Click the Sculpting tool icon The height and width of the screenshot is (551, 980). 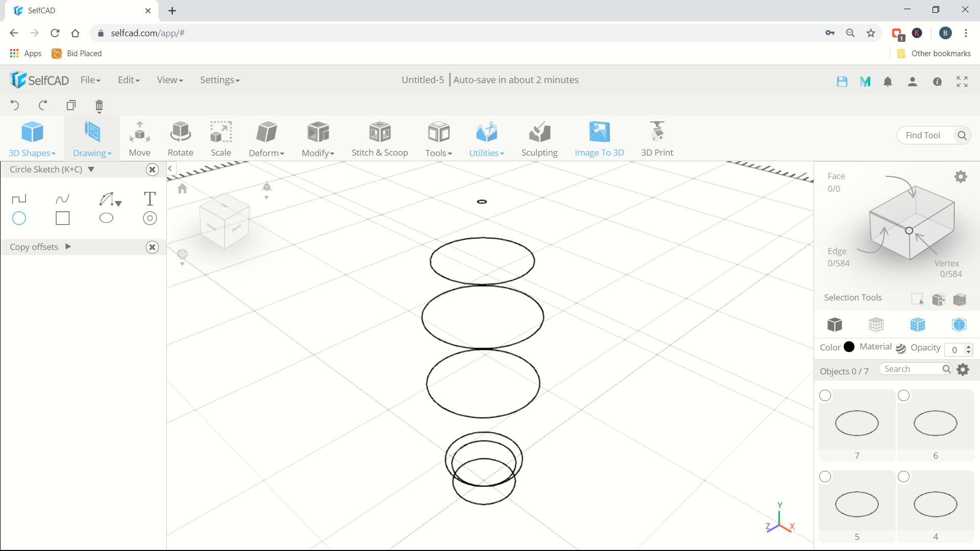tap(539, 138)
